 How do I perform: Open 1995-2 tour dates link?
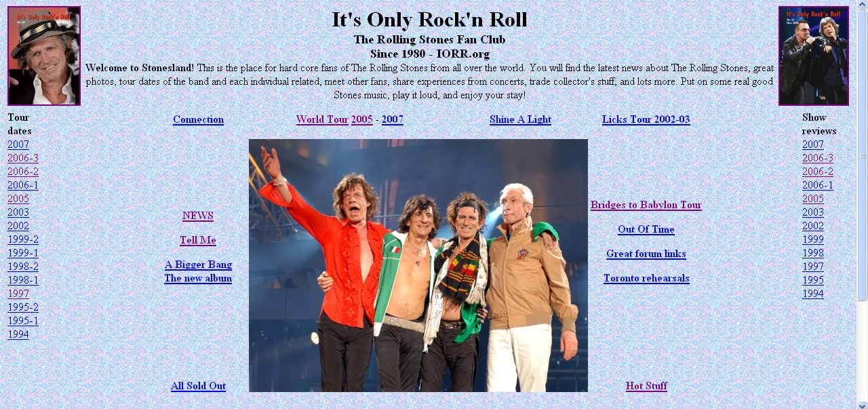point(23,307)
